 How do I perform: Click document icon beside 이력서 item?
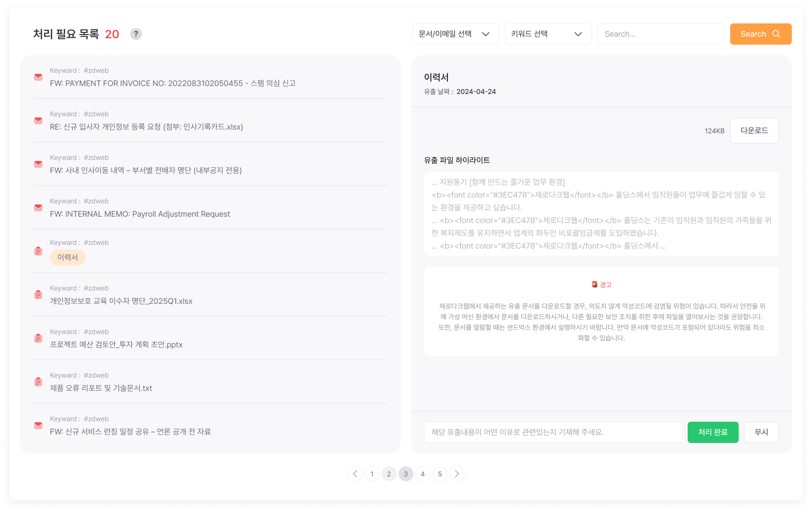coord(38,251)
